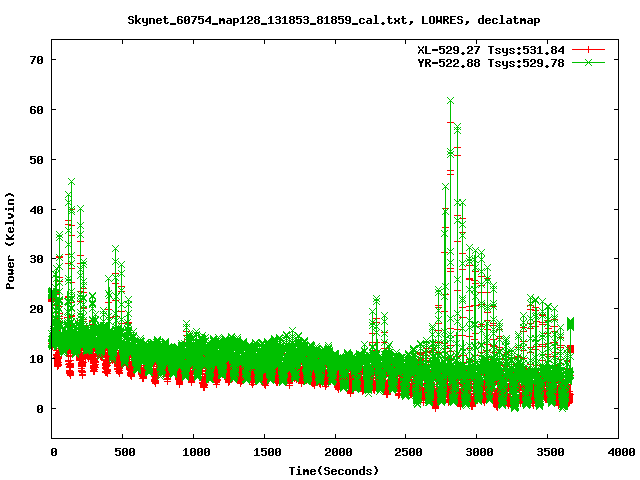Screen dimensions: 640x480
Task: Click y-axis tick label 10
Action: (x=36, y=358)
